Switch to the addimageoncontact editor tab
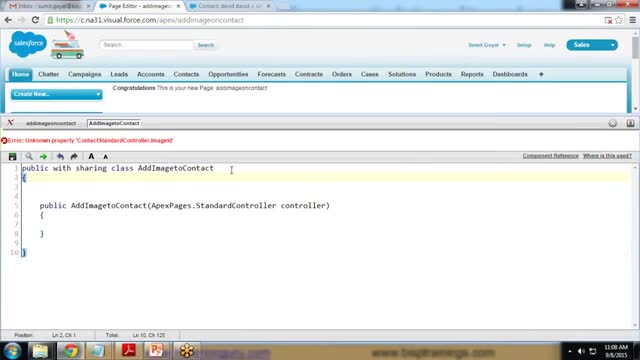The height and width of the screenshot is (360, 640). 51,123
